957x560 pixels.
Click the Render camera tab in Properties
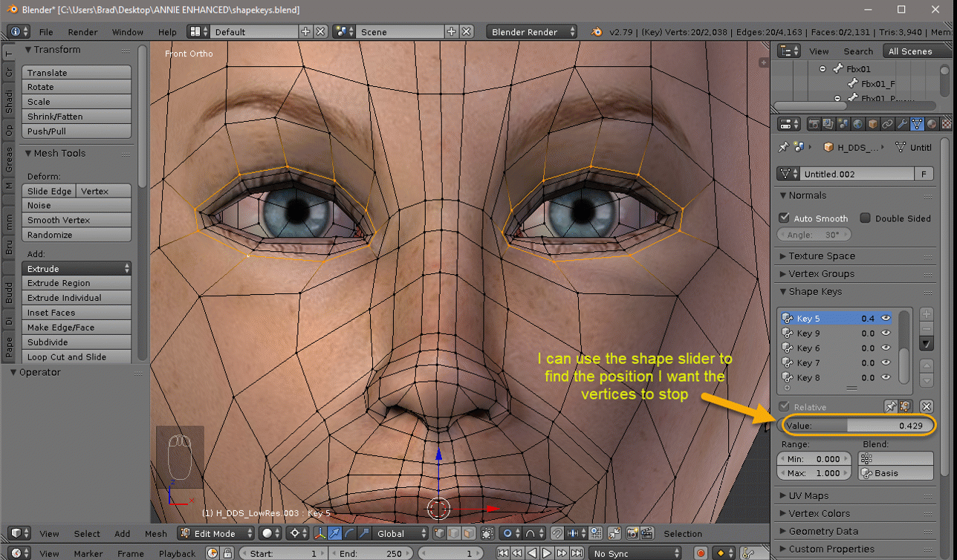pos(814,124)
